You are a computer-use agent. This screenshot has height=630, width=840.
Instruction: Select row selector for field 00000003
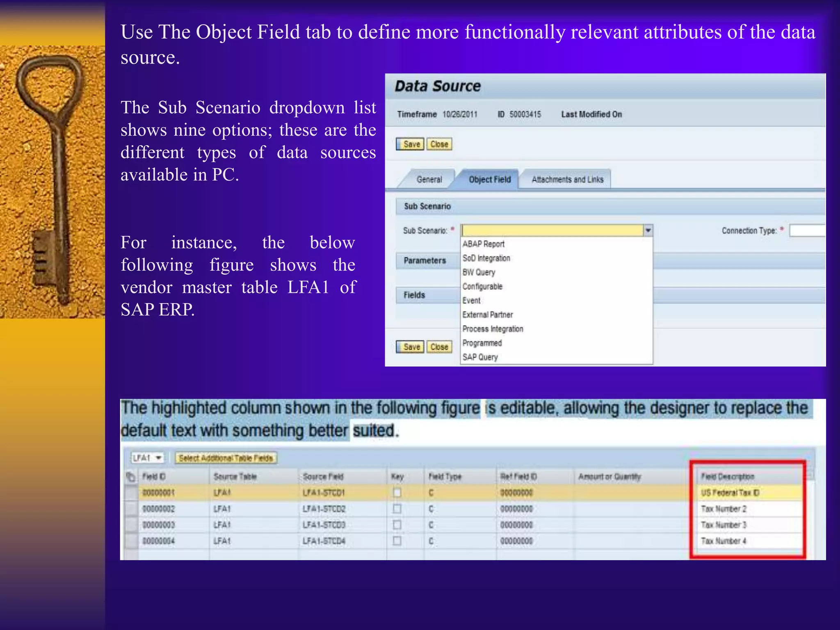click(x=131, y=525)
